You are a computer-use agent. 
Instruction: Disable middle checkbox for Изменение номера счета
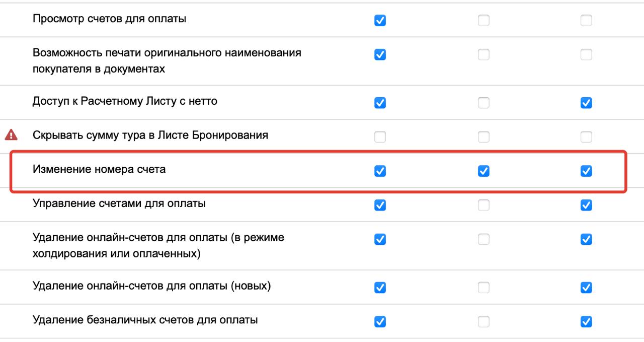(x=484, y=171)
